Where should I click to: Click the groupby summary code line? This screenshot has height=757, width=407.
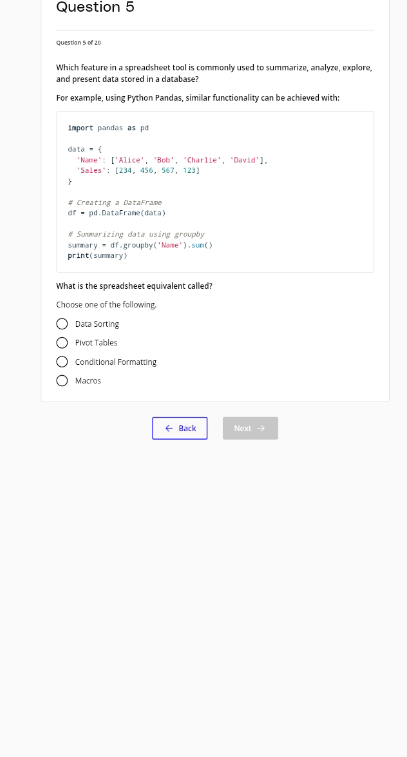(x=140, y=245)
